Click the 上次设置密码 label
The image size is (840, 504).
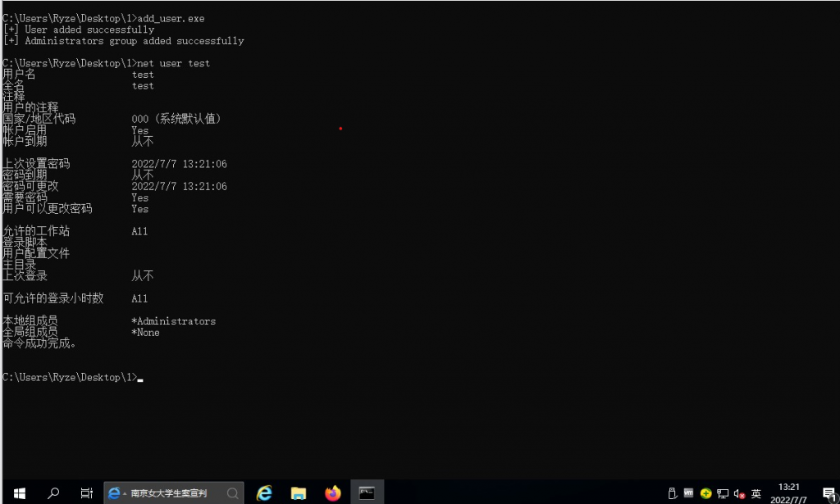click(36, 164)
